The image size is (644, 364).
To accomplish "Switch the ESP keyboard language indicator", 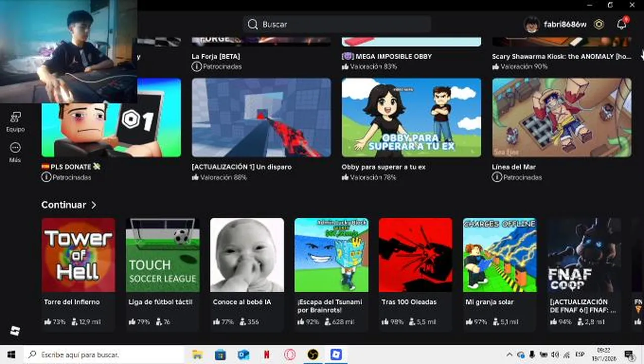I will [x=581, y=355].
